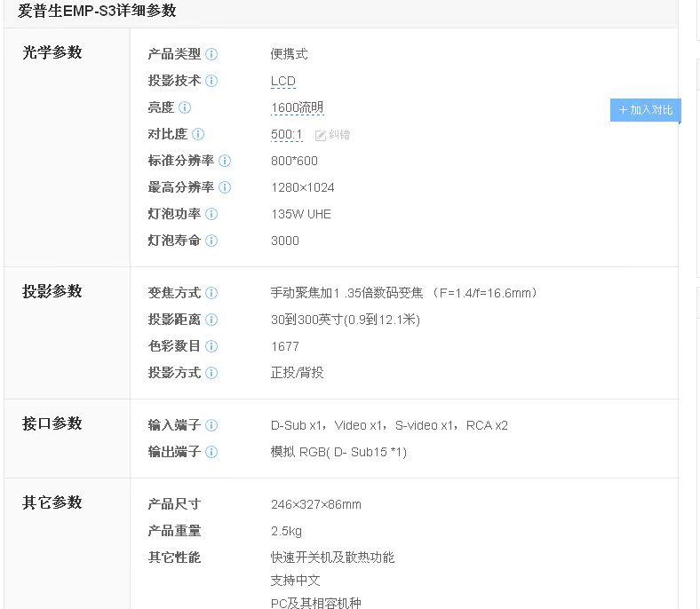Click info icon next to 灯泡功率
The width and height of the screenshot is (700, 609).
[211, 214]
